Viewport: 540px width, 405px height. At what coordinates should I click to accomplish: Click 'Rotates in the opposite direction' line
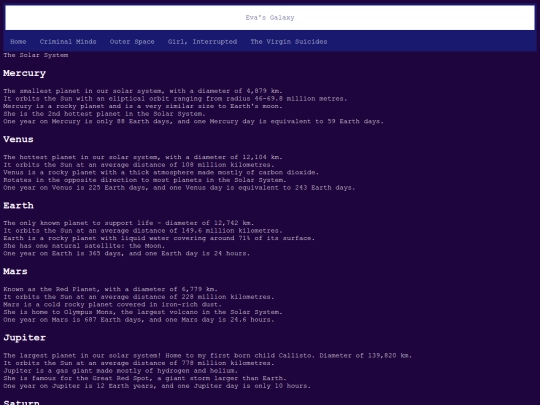click(145, 180)
